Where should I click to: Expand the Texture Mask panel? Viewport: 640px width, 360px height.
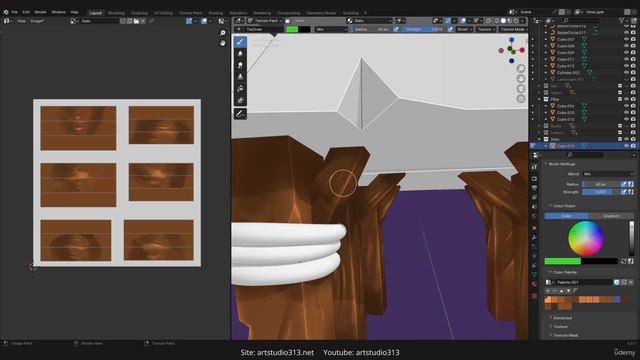pos(551,335)
